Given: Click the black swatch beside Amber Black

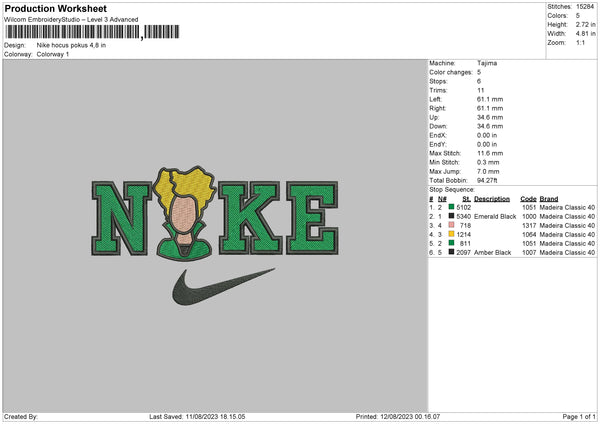Looking at the screenshot, I should [x=451, y=252].
